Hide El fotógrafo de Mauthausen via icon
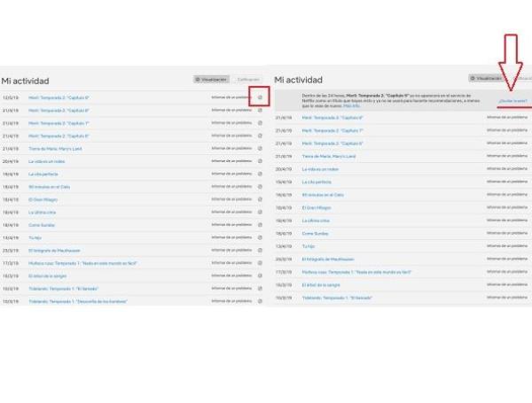This screenshot has height=403, width=532. pyautogui.click(x=260, y=250)
